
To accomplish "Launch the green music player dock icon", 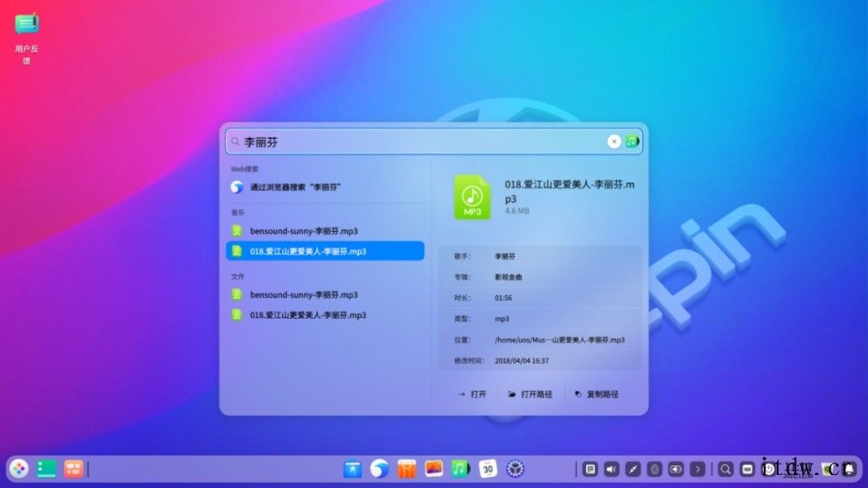I will 460,469.
